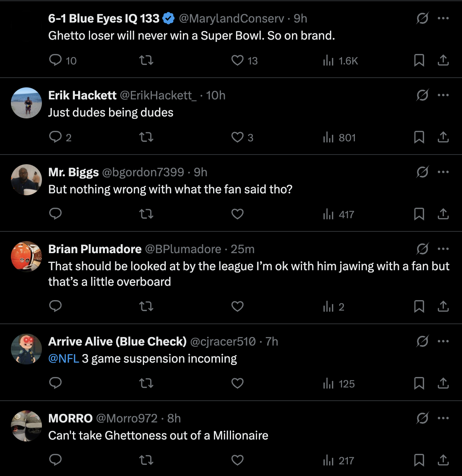Click the Brian Plumadore display name

(x=95, y=249)
